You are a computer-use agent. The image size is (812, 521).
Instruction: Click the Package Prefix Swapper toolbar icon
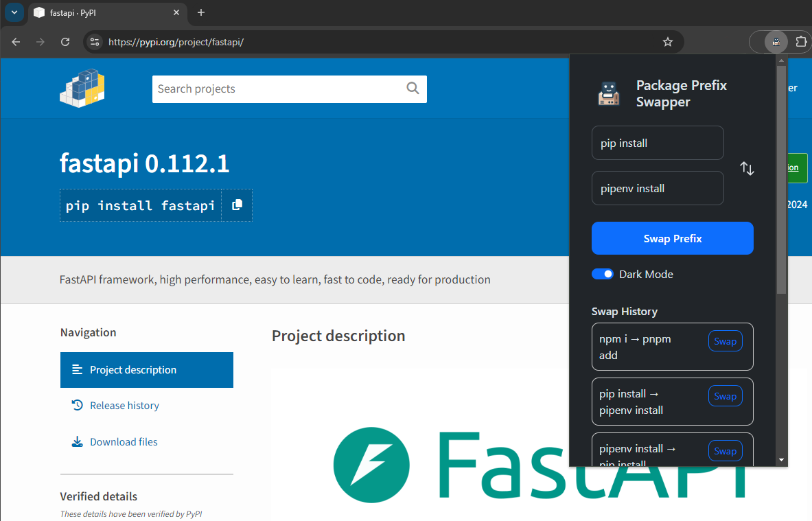(776, 42)
